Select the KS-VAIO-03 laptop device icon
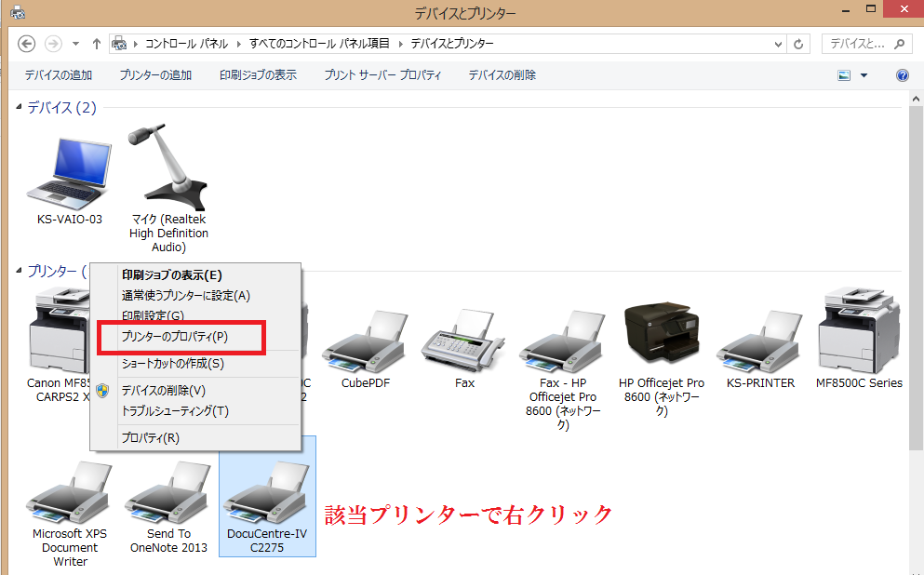Viewport: 924px width, 575px height. 69,172
